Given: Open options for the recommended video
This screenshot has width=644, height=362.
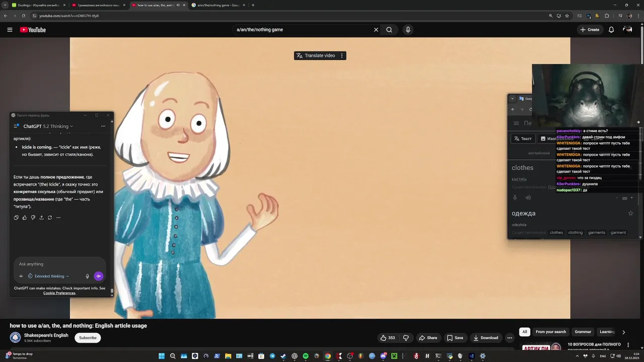Looking at the screenshot, I should coord(628,345).
